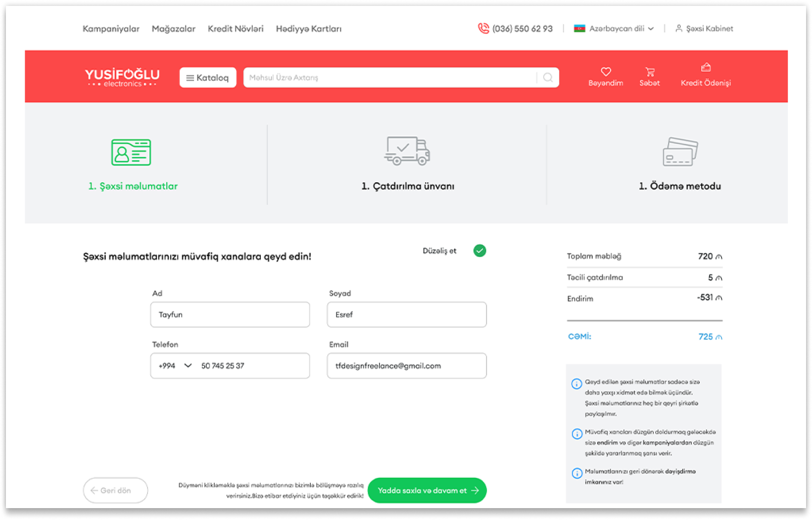
Task: Click the phone icon beside the number
Action: coord(483,28)
